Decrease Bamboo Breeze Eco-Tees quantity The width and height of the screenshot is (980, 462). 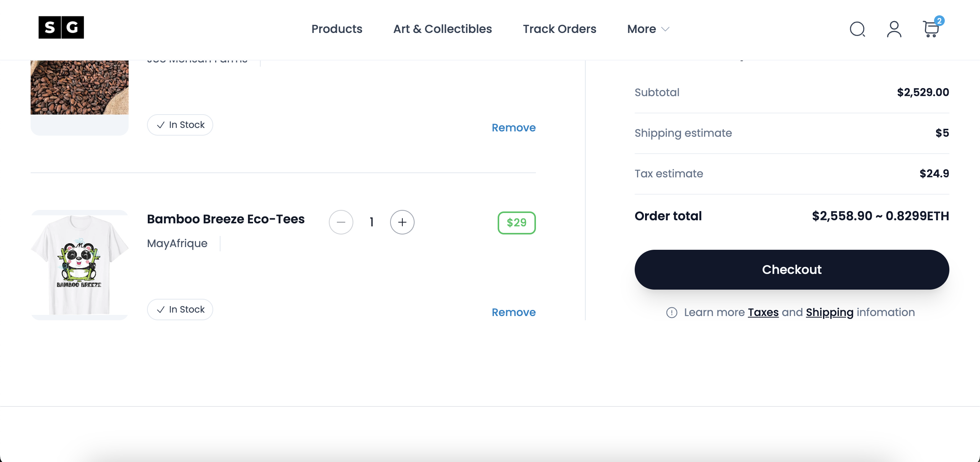coord(341,222)
